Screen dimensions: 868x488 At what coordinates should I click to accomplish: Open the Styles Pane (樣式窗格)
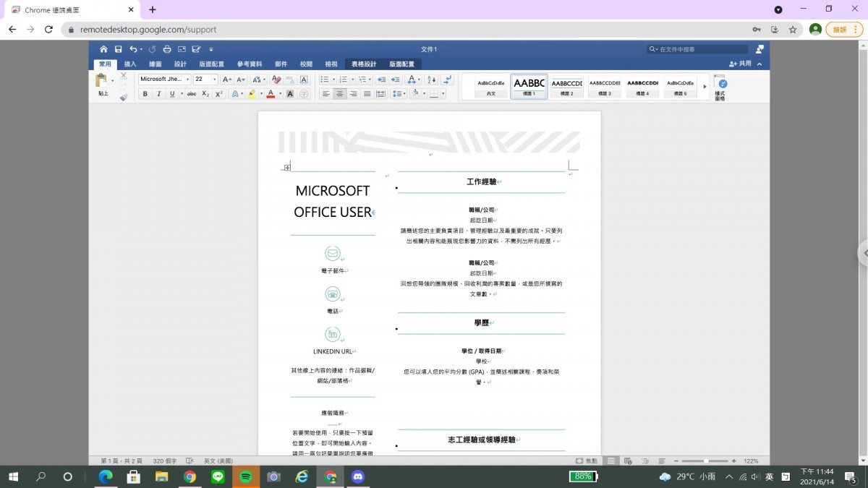(720, 87)
